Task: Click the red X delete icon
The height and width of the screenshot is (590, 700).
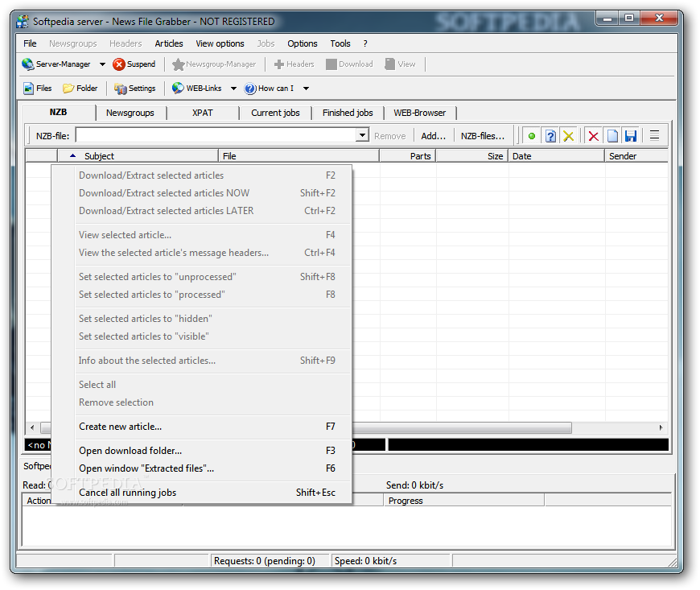Action: [x=593, y=136]
